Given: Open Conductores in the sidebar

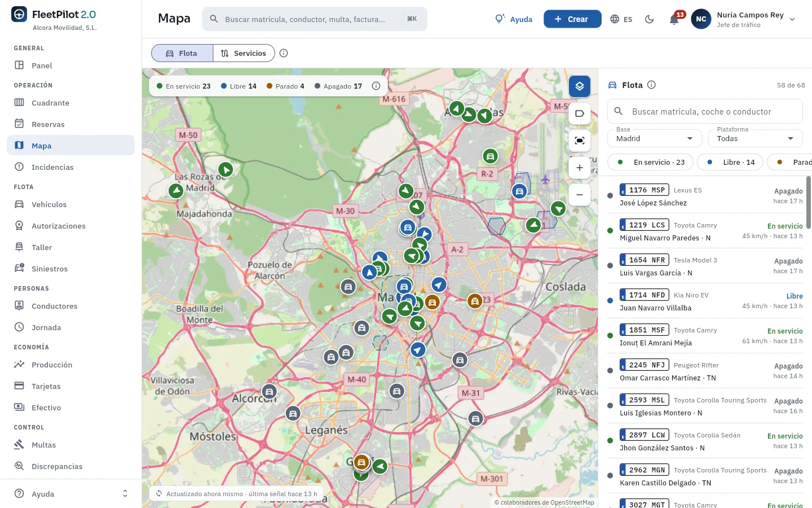Looking at the screenshot, I should 71,306.
